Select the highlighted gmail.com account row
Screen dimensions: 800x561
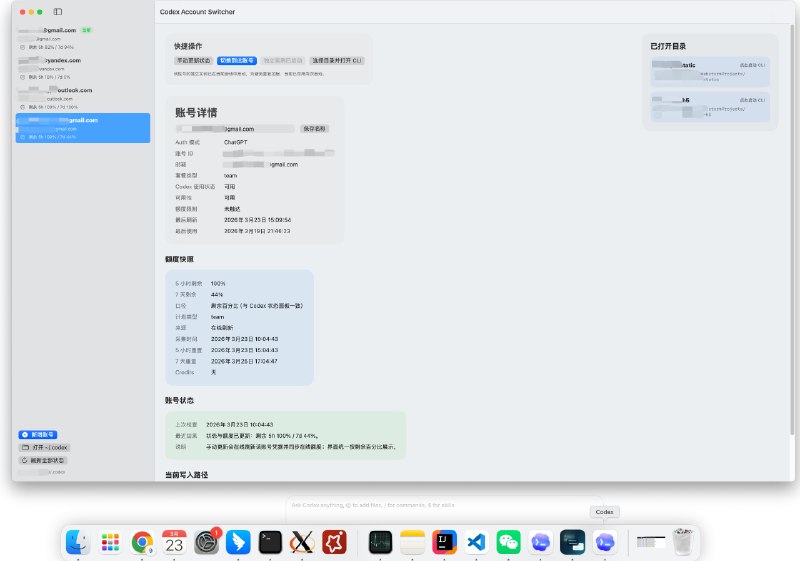pyautogui.click(x=83, y=128)
